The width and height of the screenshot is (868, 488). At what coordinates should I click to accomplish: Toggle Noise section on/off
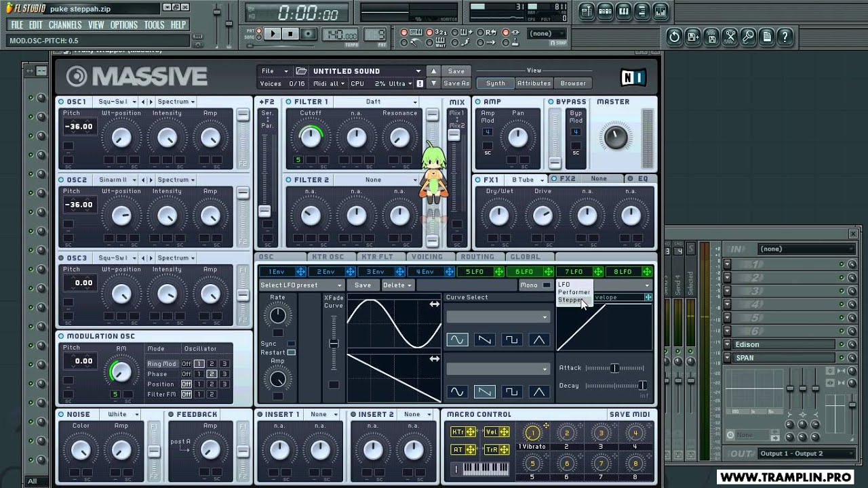(x=62, y=414)
